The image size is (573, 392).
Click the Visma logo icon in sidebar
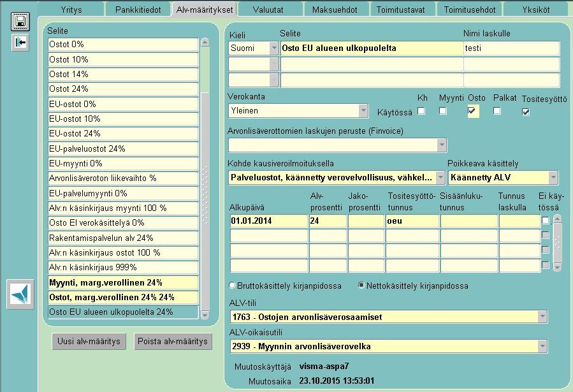coord(20,294)
